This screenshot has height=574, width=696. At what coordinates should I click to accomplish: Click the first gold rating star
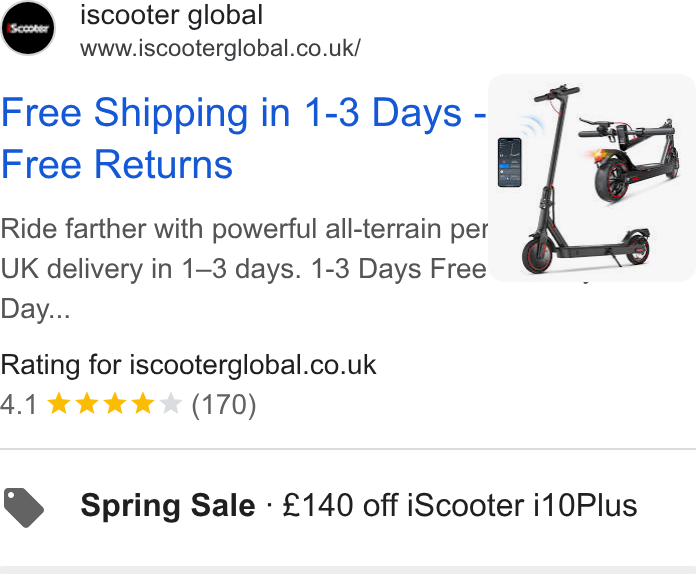click(x=59, y=404)
